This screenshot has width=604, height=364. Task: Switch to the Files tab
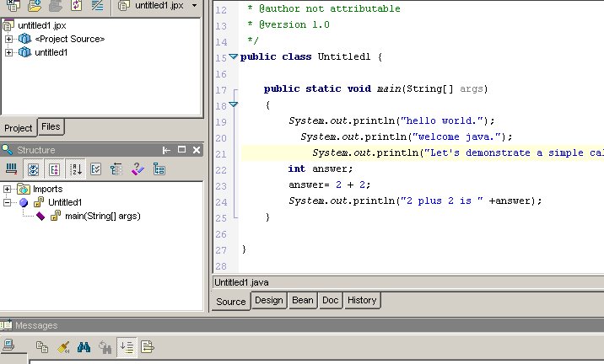coord(51,126)
